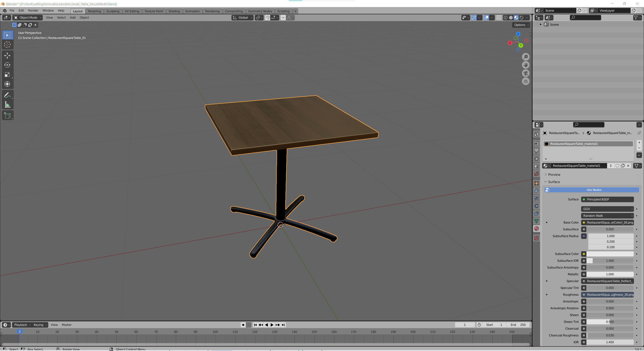Activate the Scale tool
Screen dimensions: 644x351
coord(7,74)
